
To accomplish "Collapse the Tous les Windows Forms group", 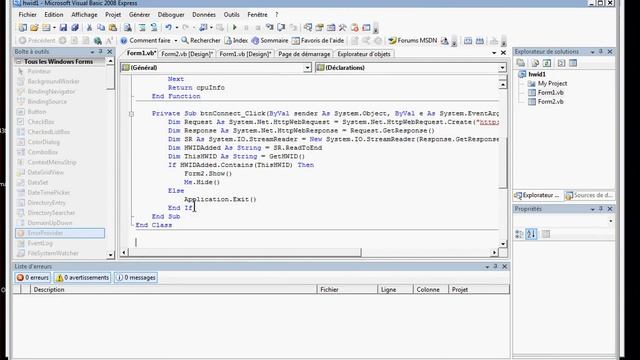I will tap(18, 62).
